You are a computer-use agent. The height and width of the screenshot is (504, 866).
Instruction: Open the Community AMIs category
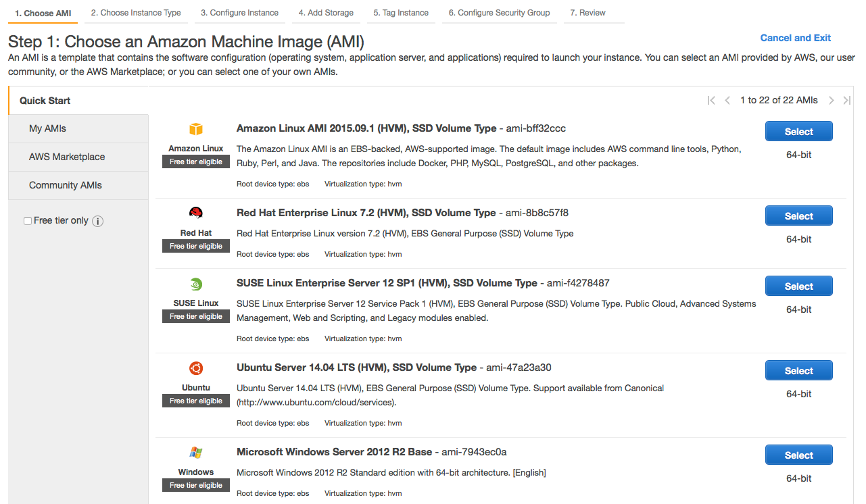click(78, 186)
